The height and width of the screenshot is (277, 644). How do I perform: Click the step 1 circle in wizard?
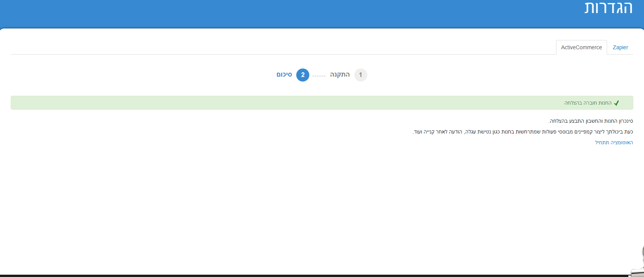[360, 75]
